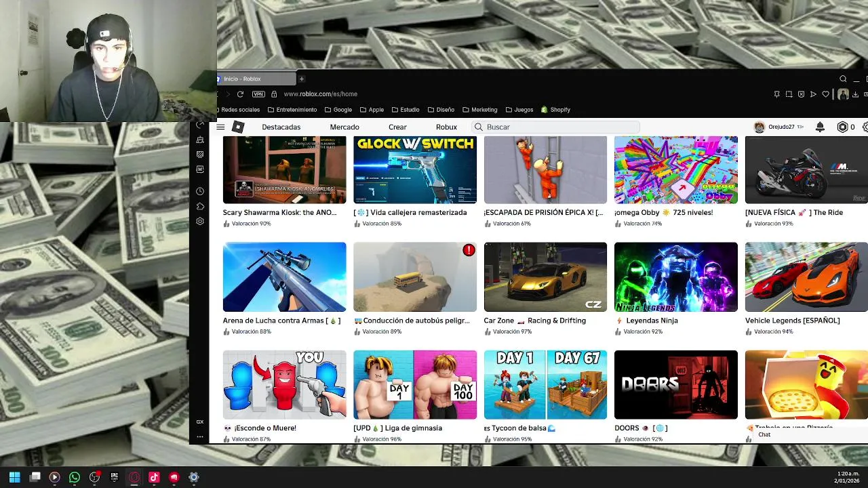
Task: Open GX Corner icon in sidebar
Action: [x=200, y=422]
